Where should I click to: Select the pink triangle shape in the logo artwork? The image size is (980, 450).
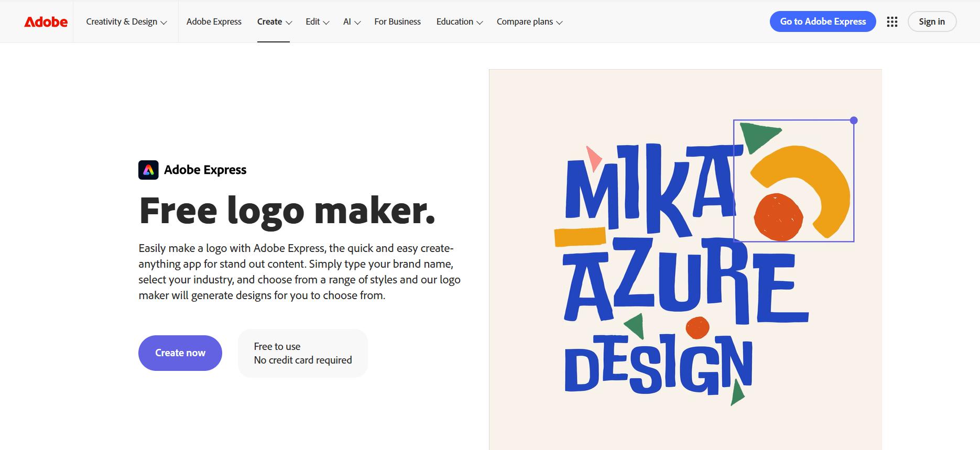tap(593, 157)
